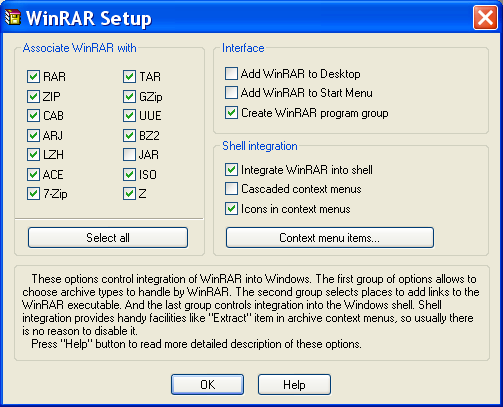The width and height of the screenshot is (503, 407).
Task: Click the WinRAR books icon in title bar
Action: point(13,17)
